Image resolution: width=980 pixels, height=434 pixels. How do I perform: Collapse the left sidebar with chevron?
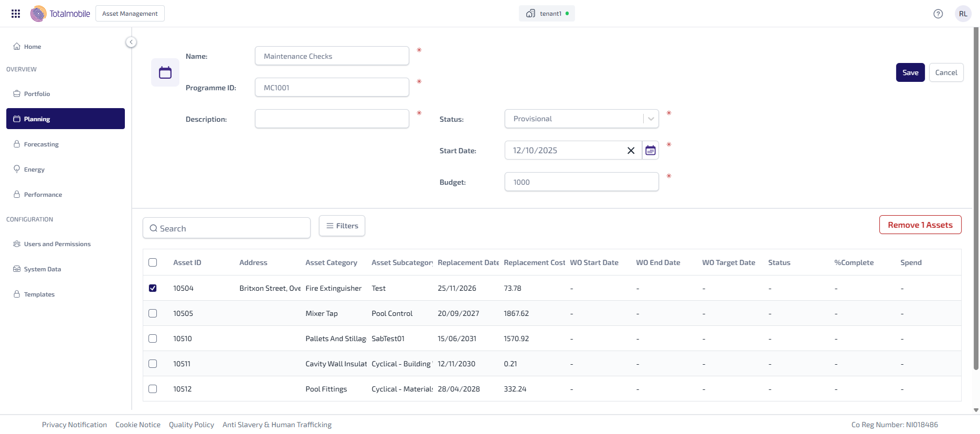(131, 42)
